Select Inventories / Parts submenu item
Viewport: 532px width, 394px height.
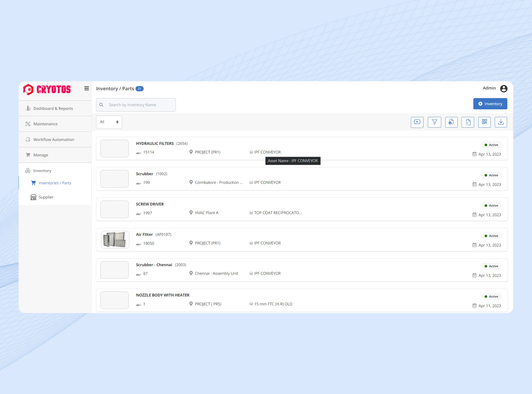55,183
